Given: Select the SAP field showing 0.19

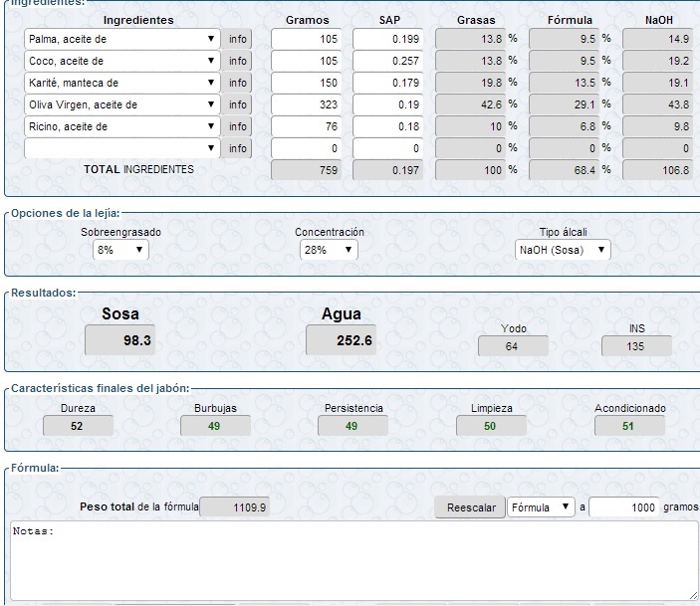Looking at the screenshot, I should (x=388, y=104).
